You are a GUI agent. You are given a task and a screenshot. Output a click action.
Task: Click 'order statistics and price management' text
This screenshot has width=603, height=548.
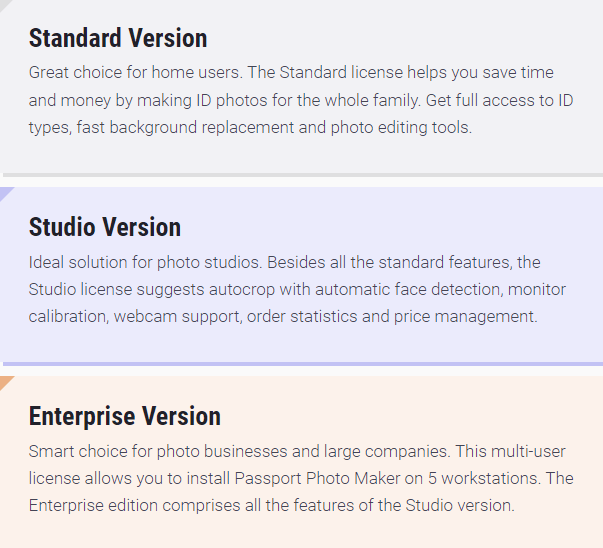(392, 316)
